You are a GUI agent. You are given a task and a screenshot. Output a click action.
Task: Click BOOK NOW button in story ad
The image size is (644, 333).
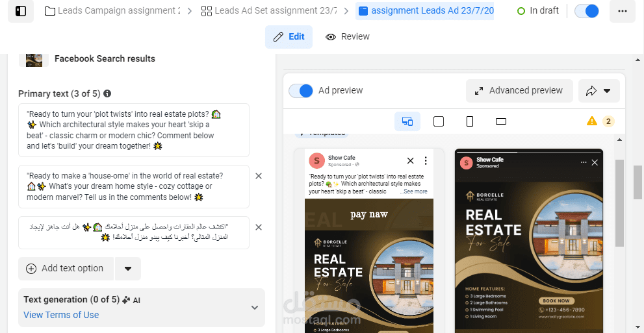(556, 301)
